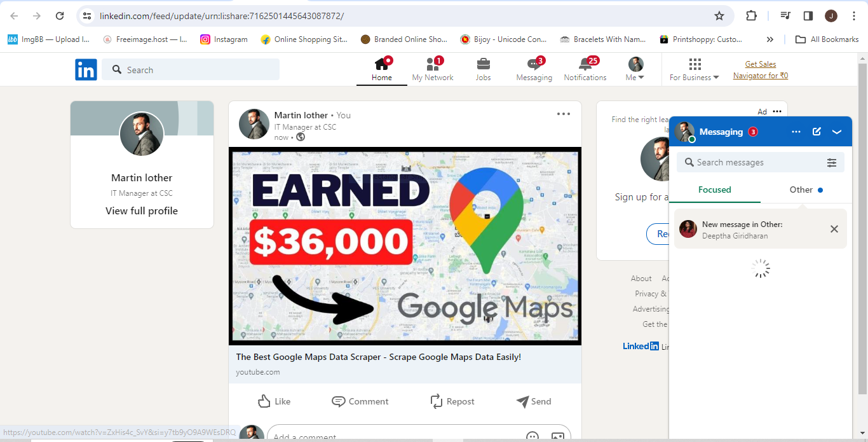
Task: Open message filter settings icon
Action: pos(832,163)
